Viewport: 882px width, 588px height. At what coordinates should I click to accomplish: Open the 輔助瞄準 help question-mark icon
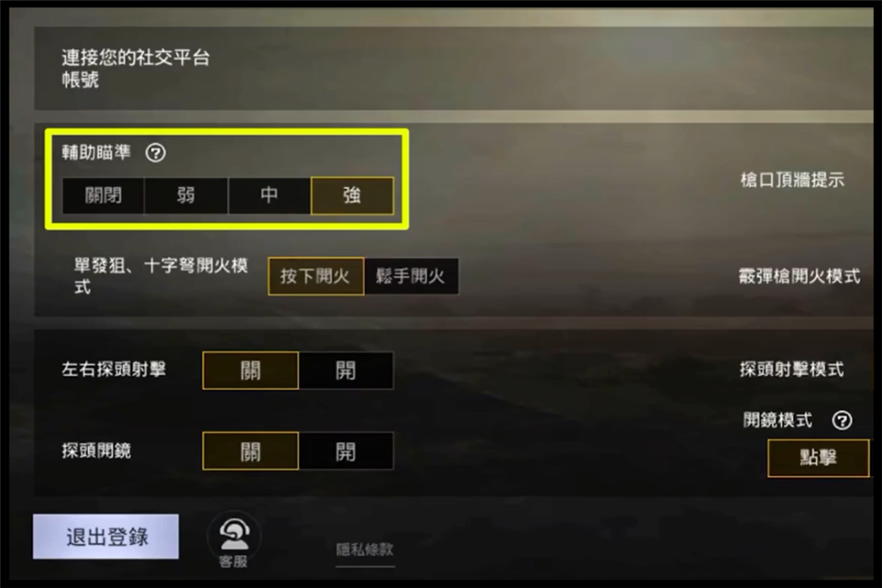tap(155, 153)
